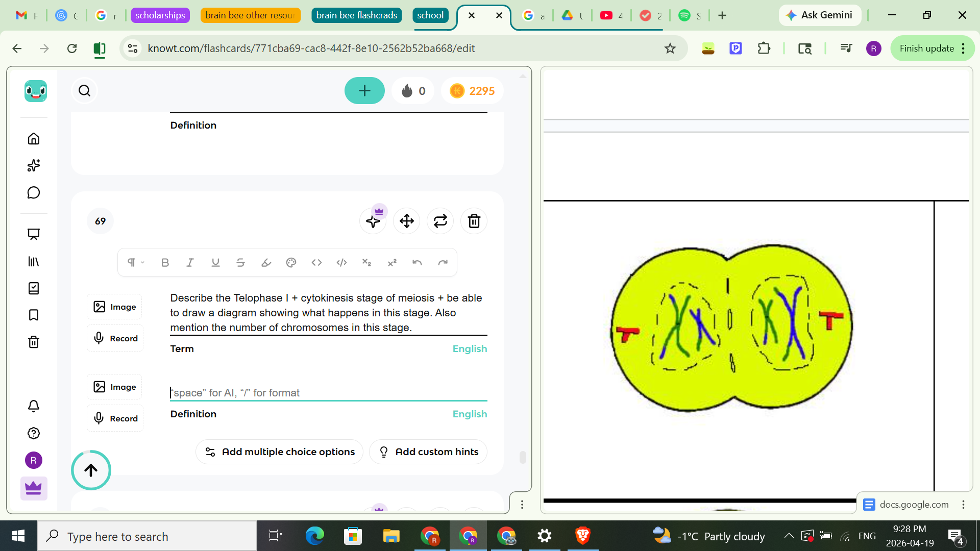Open the brain bee flashcrads tab

pos(356,15)
